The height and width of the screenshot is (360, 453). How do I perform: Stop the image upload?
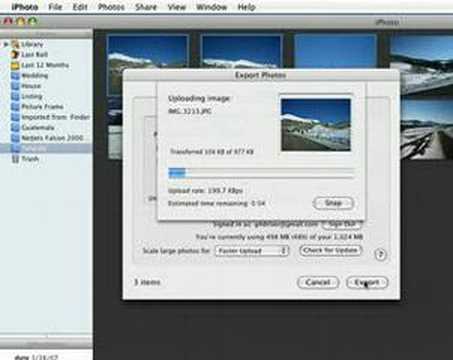pyautogui.click(x=333, y=203)
